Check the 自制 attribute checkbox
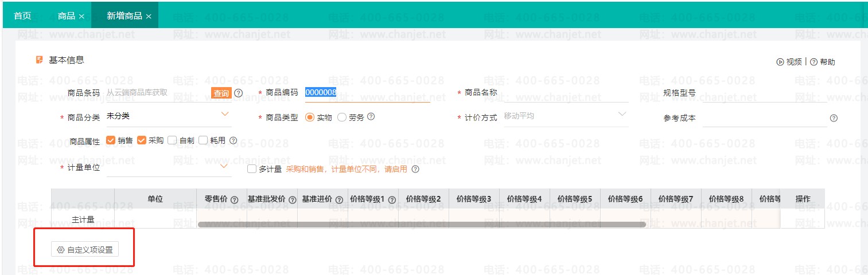The image size is (868, 275). pos(172,140)
